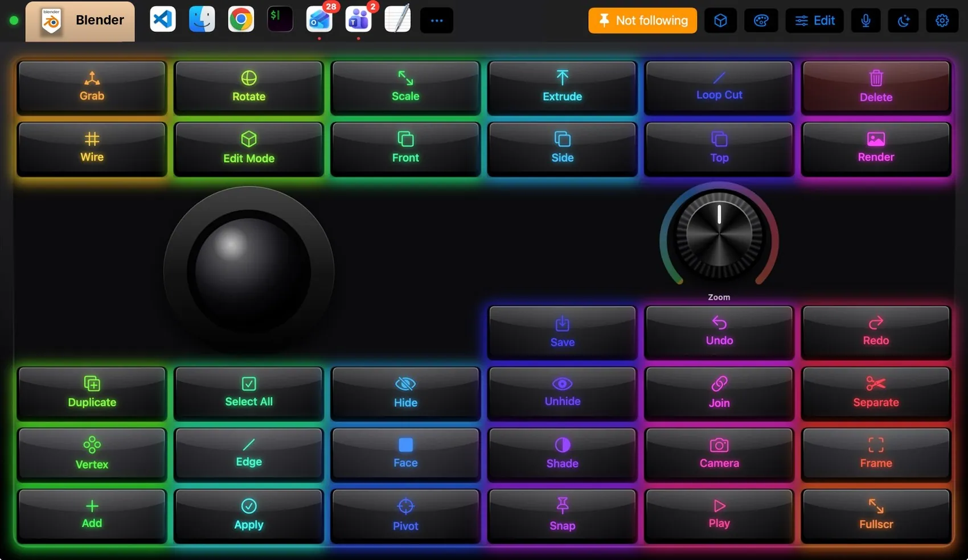Select the Loop Cut key
Screen dimensions: 968x560
(719, 88)
